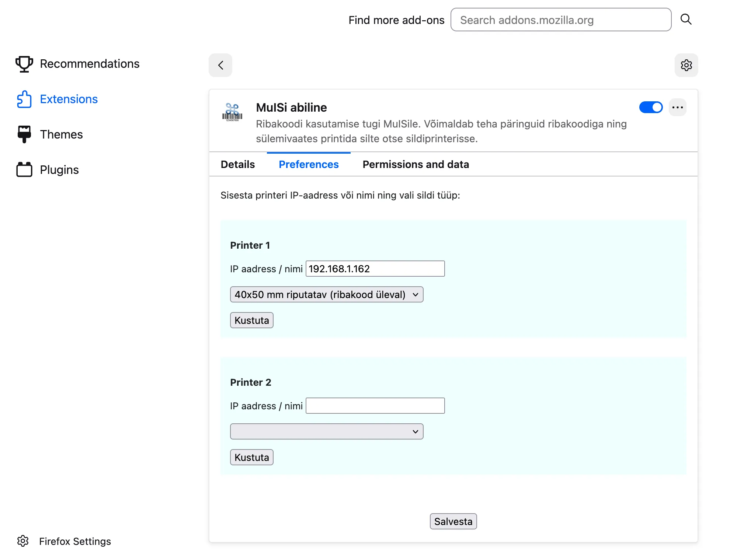This screenshot has height=560, width=730.
Task: Open the add-ons tools gear menu
Action: [x=686, y=65]
